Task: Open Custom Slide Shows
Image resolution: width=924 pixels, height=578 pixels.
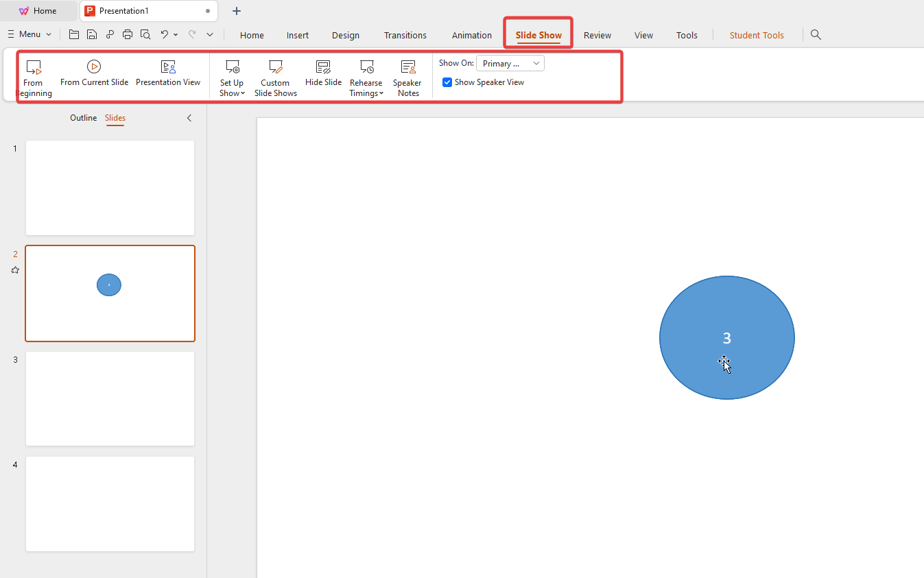Action: [x=275, y=75]
